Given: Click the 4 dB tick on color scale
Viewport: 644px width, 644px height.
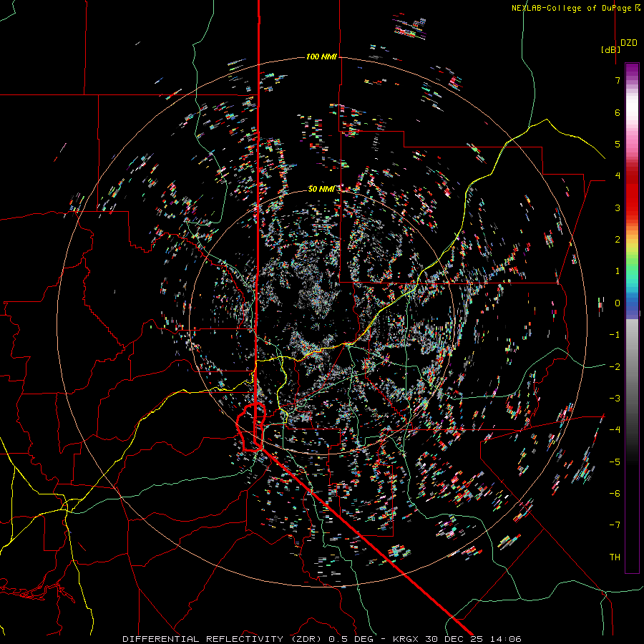Looking at the screenshot, I should click(x=618, y=176).
